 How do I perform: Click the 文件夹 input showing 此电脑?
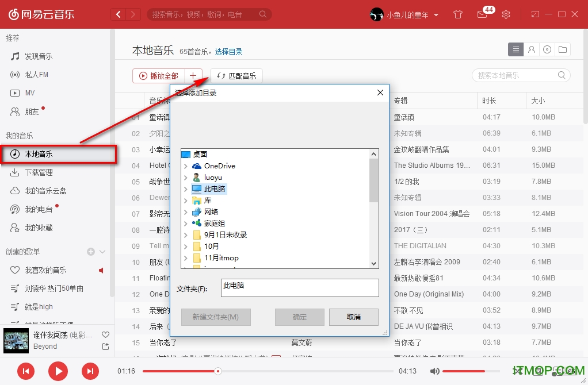[299, 287]
